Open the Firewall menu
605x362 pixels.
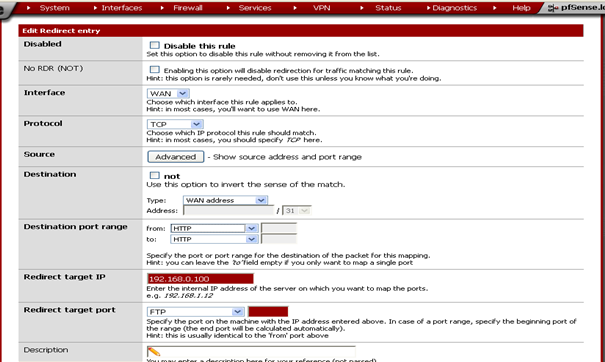point(188,8)
